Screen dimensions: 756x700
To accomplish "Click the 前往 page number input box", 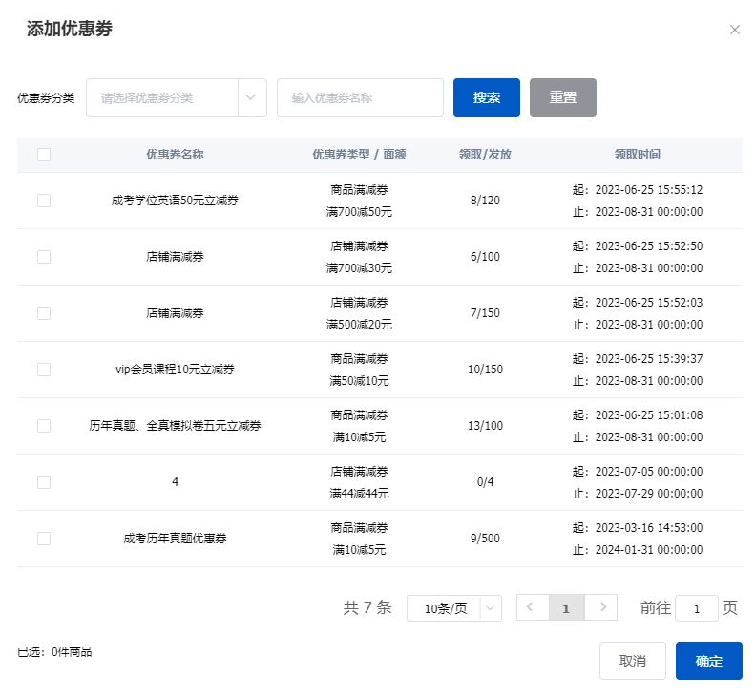I will click(x=696, y=608).
